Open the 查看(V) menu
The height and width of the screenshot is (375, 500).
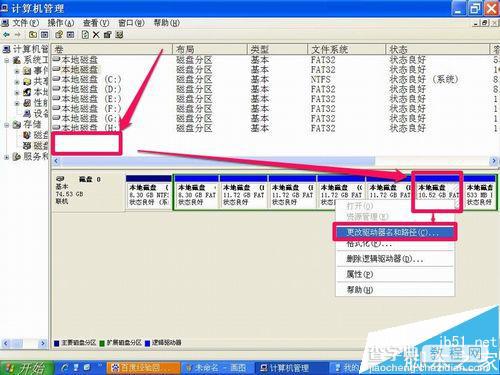96,23
